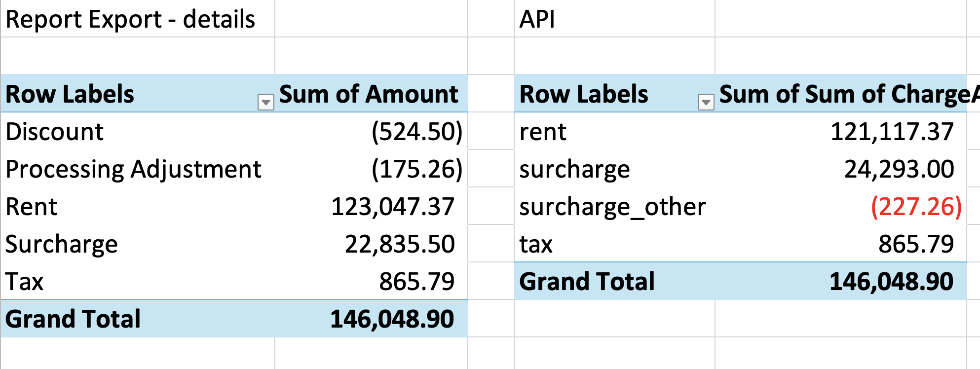
Task: Click the 'Sum of Sum of Charge' header
Action: (844, 94)
